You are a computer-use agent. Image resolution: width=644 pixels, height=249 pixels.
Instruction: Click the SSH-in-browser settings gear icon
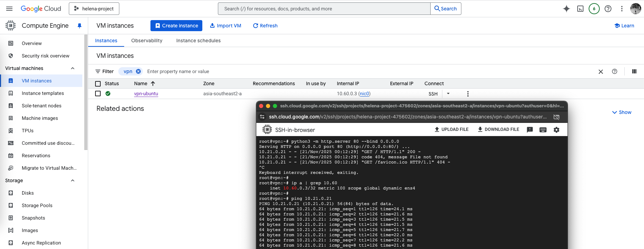pos(556,130)
